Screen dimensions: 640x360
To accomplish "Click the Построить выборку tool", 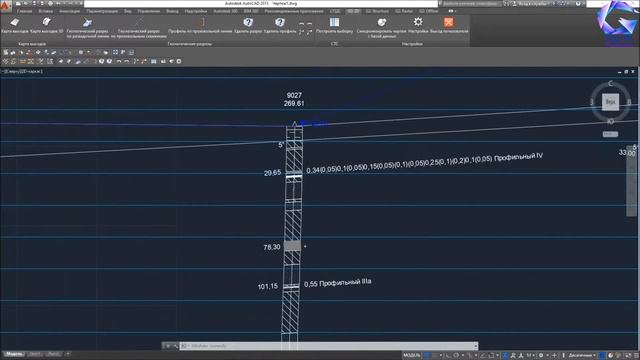I will (334, 25).
